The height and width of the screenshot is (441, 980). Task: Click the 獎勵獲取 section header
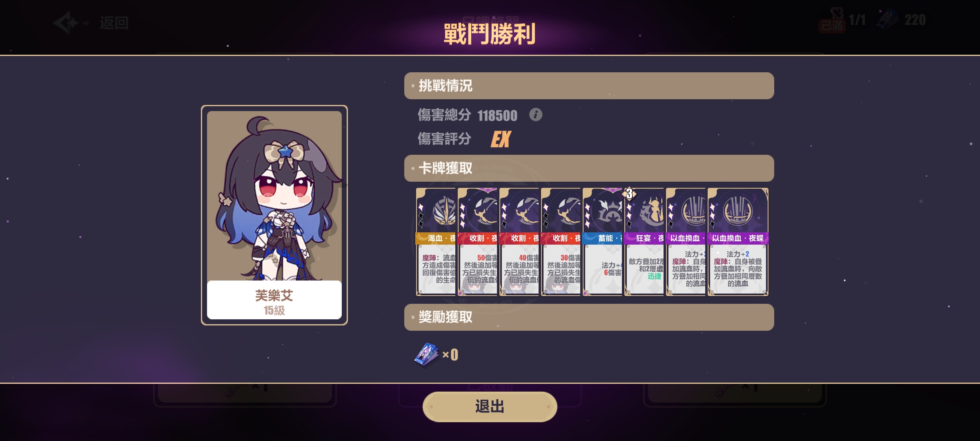[x=589, y=317]
